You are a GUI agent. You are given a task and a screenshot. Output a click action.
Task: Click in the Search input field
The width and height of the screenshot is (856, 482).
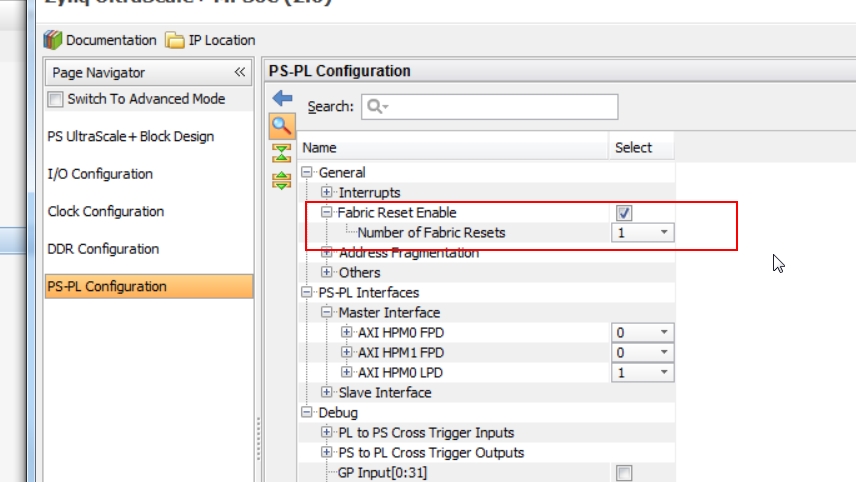(x=500, y=107)
